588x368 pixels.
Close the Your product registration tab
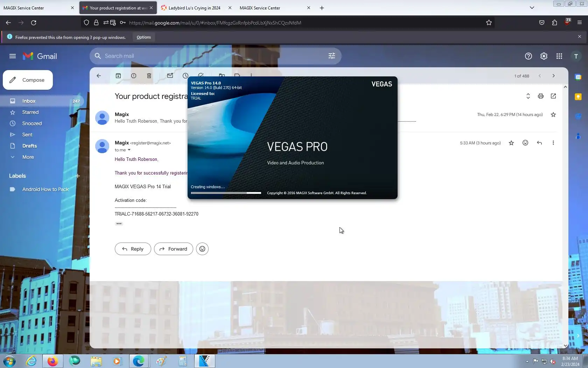151,8
